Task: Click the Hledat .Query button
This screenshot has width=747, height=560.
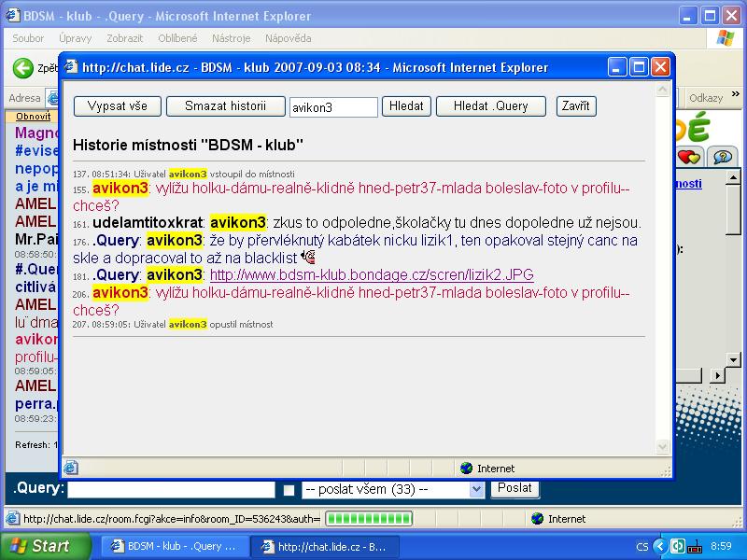Action: click(491, 106)
